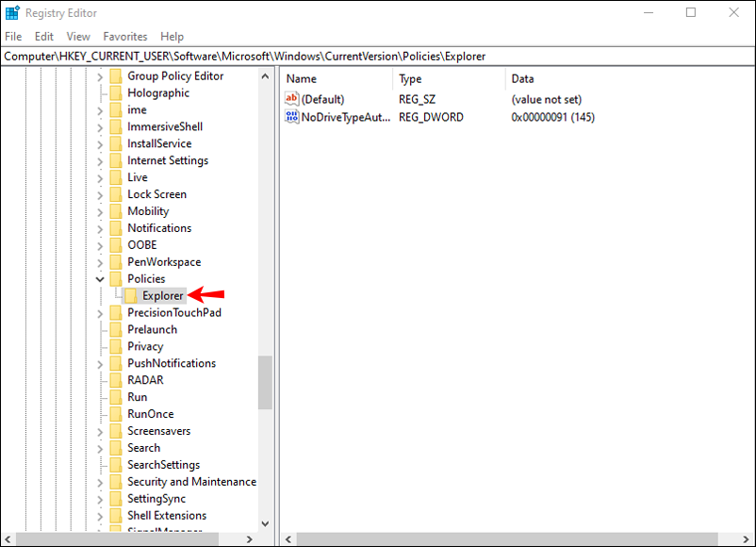
Task: Open the Favorites menu
Action: [124, 37]
